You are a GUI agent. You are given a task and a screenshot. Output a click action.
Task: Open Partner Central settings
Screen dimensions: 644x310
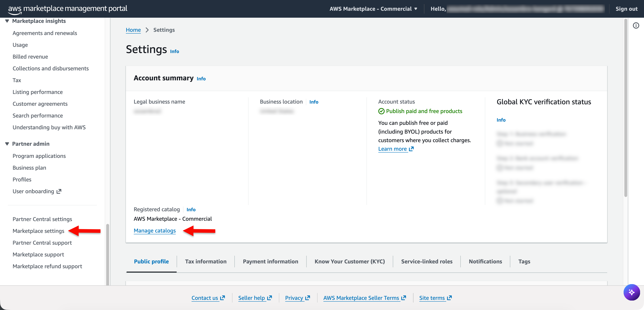42,219
